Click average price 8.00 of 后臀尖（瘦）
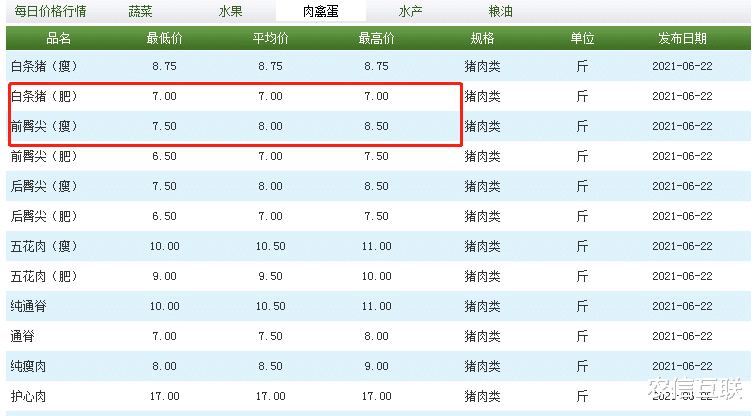This screenshot has height=416, width=755. [271, 186]
